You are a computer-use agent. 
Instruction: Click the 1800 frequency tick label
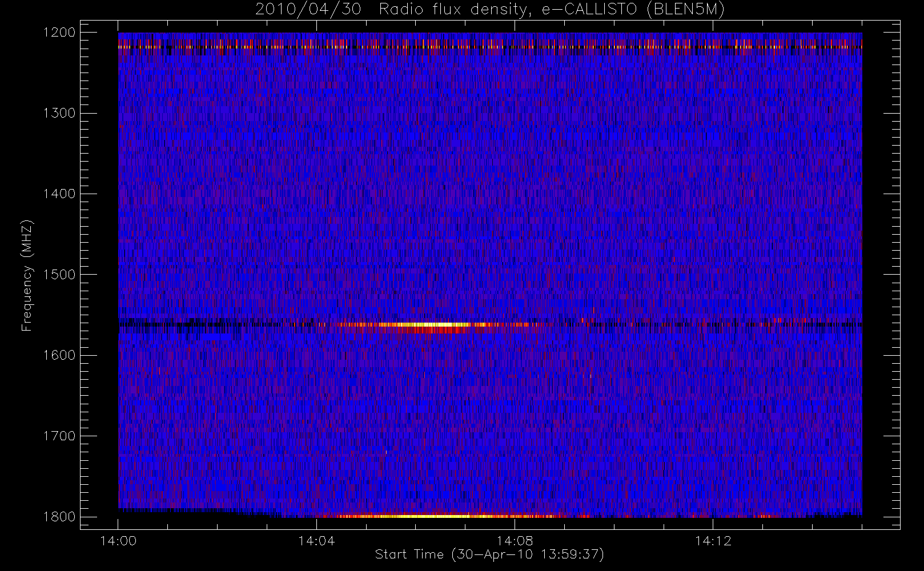(x=59, y=517)
